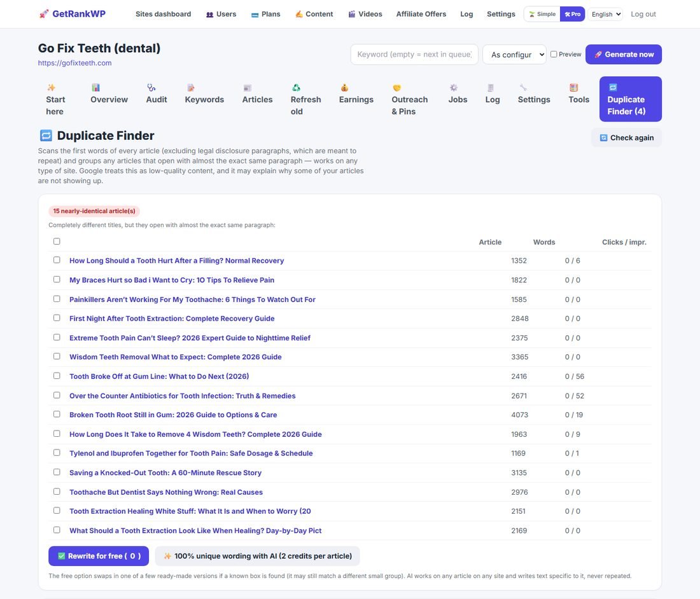Switch to Simple mode toggle

click(542, 14)
